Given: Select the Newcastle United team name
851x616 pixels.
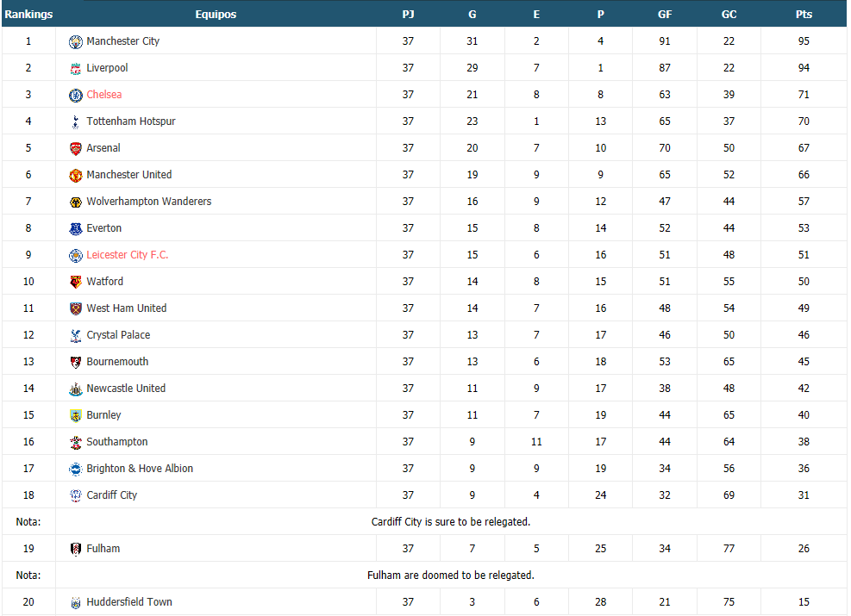Looking at the screenshot, I should [x=126, y=389].
